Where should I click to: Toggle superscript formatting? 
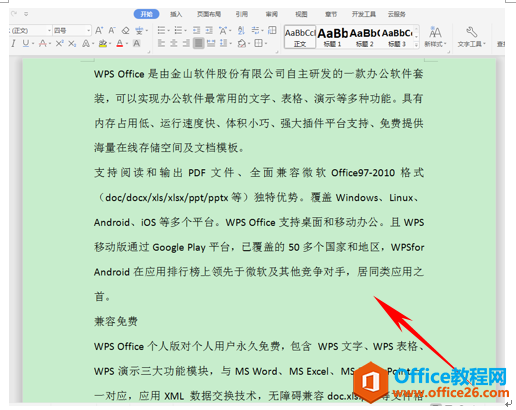[x=59, y=43]
